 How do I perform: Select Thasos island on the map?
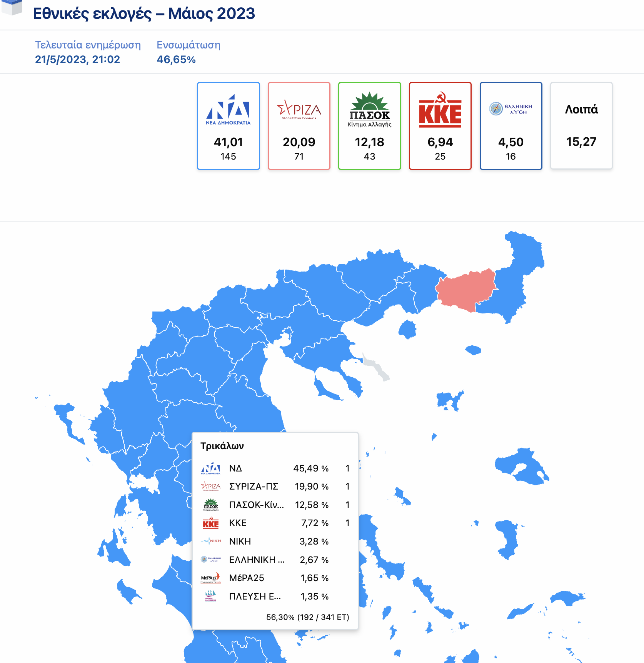click(407, 330)
